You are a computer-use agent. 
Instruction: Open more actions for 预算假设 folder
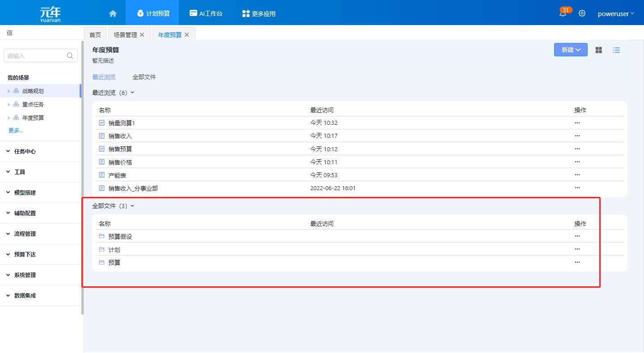point(577,236)
